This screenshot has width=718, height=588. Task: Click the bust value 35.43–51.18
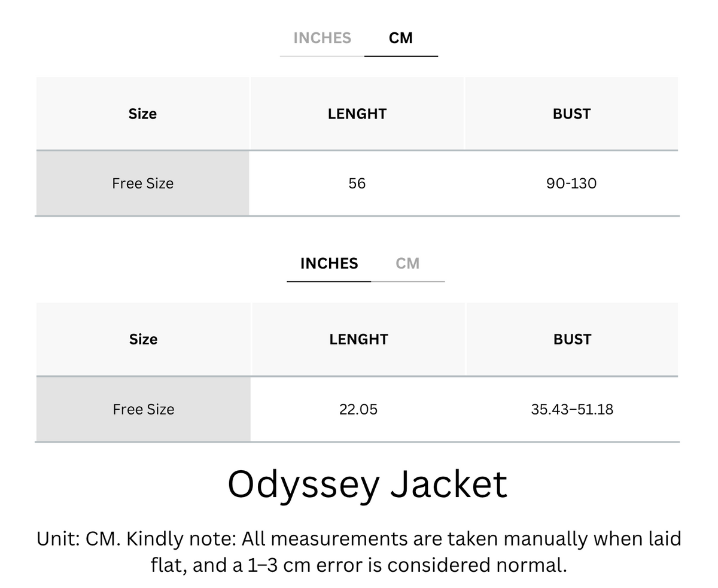(x=572, y=409)
